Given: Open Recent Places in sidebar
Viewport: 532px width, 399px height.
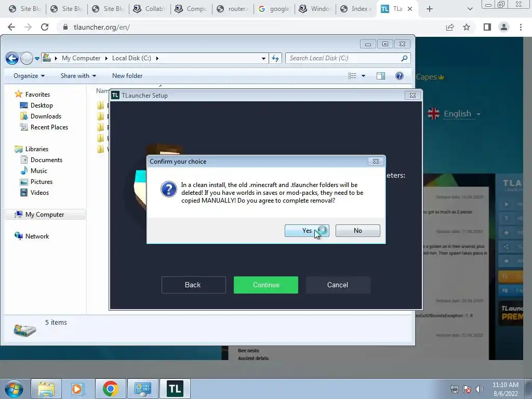Looking at the screenshot, I should [49, 127].
